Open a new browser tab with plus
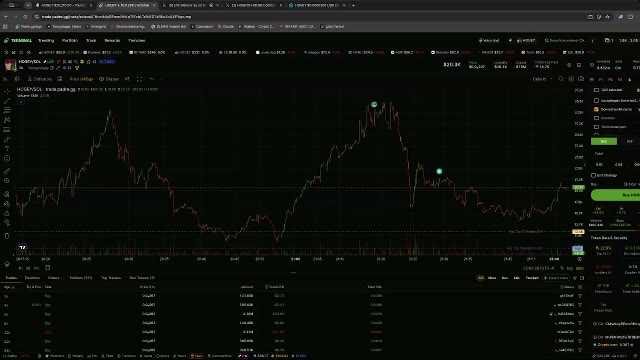Viewport: 640px width, 360px height. (353, 5)
